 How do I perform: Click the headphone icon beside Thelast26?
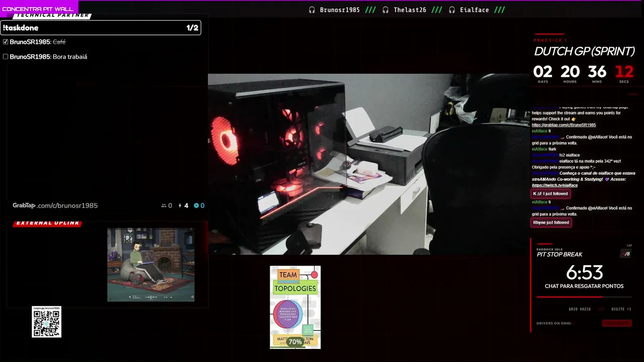pyautogui.click(x=385, y=10)
